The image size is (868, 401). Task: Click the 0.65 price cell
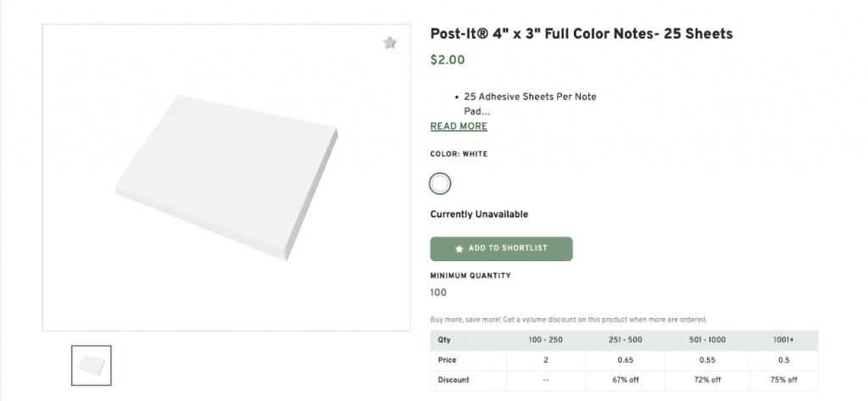(x=623, y=359)
